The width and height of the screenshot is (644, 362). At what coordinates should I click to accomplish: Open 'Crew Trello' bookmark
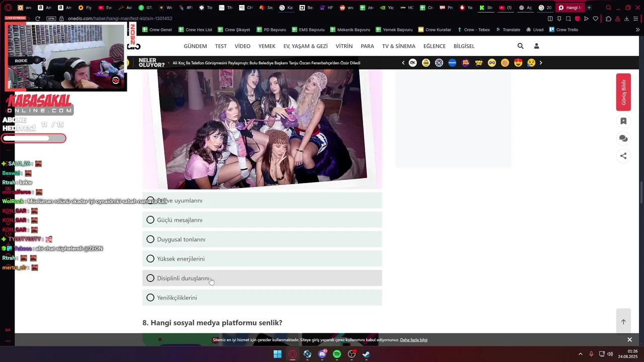coord(563,30)
